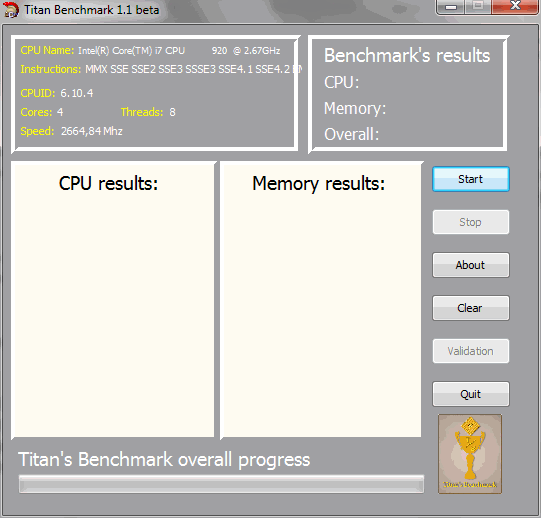Click the Instructions list MMX SSE SSE2
The width and height of the screenshot is (541, 518).
tap(193, 69)
